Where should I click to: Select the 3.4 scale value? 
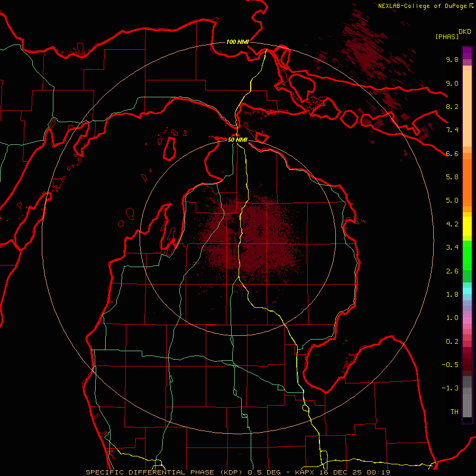click(x=452, y=248)
